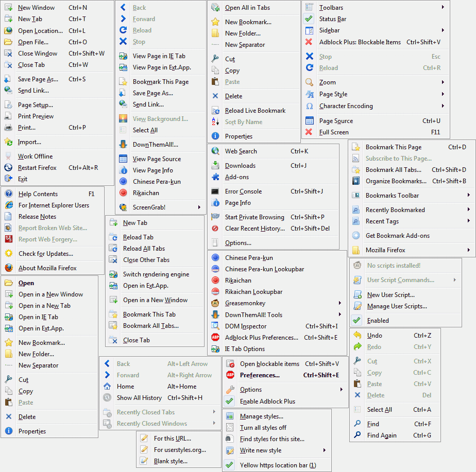The width and height of the screenshot is (476, 472).
Task: Expand the Mozilla Firefox bookmarks folder arrow
Action: (469, 250)
